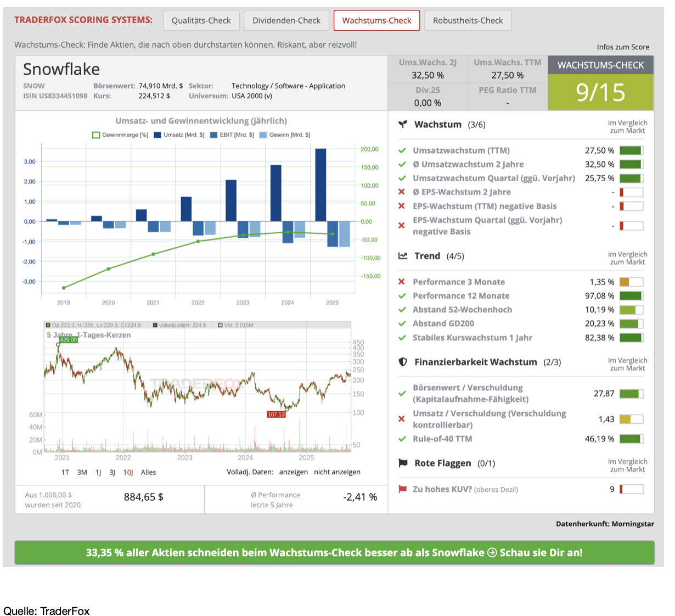The image size is (675, 616).
Task: Set chart range to 1J
Action: tap(98, 472)
